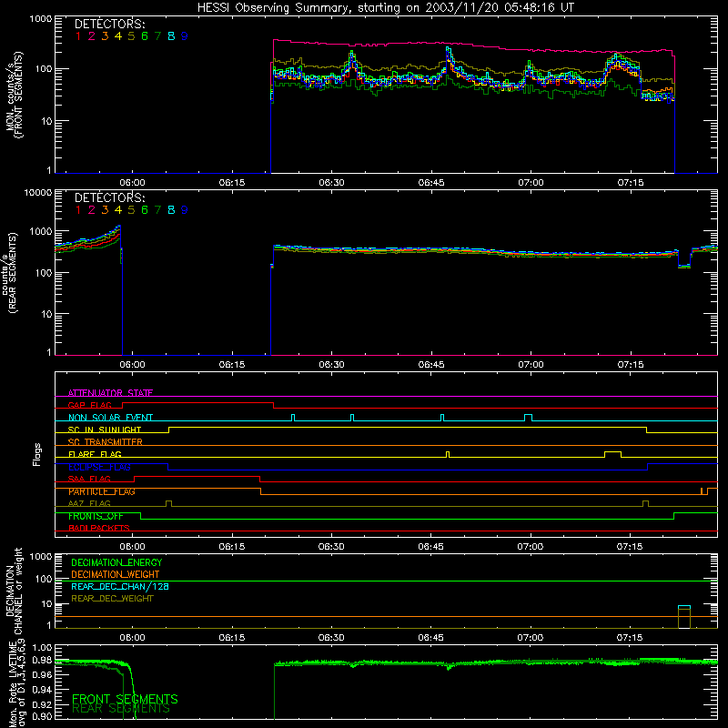Select the SAA_FLAG label
The width and height of the screenshot is (728, 728).
click(89, 479)
